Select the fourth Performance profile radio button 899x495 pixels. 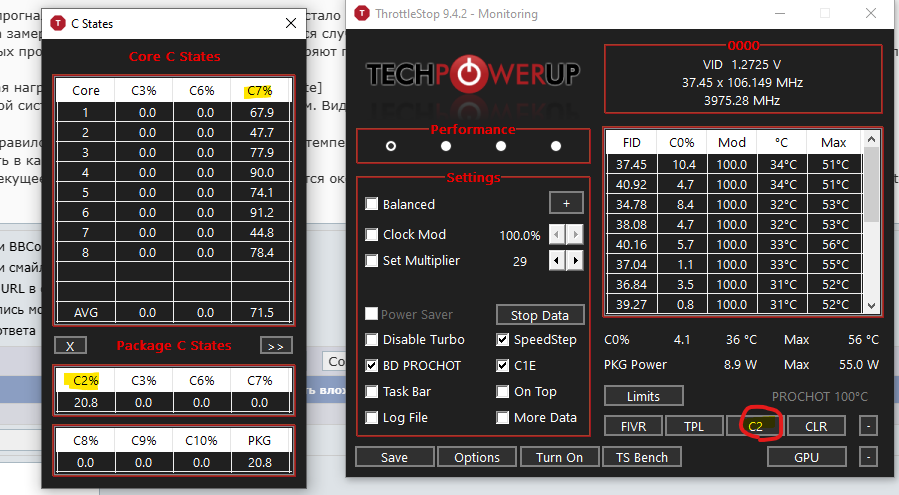click(556, 146)
